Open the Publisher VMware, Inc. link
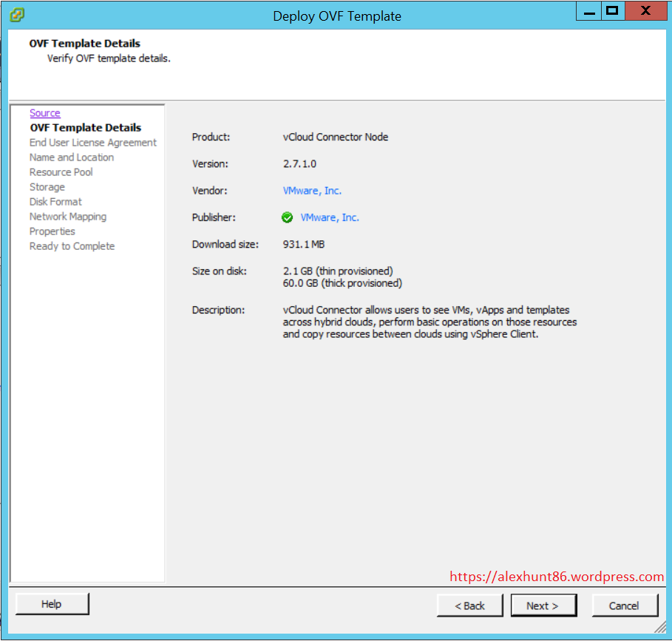The image size is (672, 641). pos(330,217)
